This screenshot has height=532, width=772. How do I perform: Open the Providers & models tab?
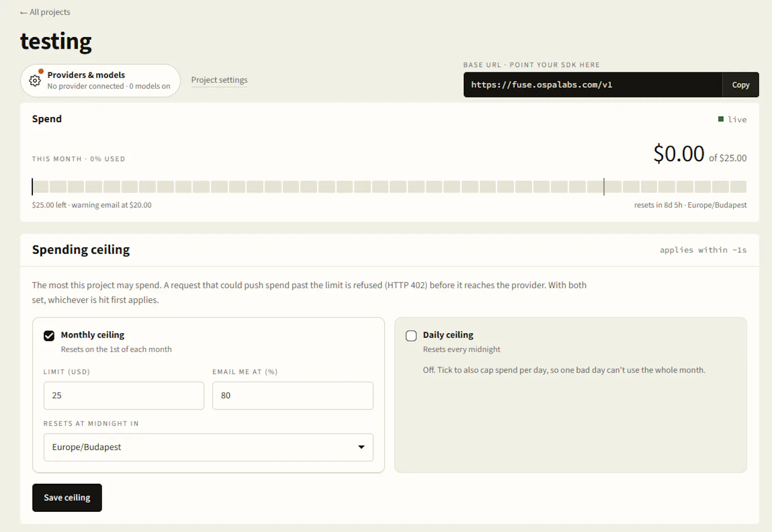click(x=100, y=81)
